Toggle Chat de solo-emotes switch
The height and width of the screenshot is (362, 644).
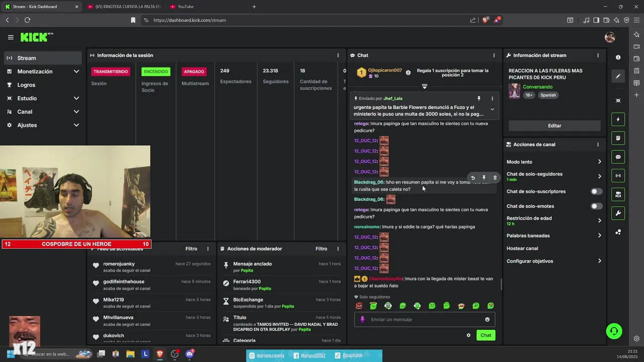point(596,206)
